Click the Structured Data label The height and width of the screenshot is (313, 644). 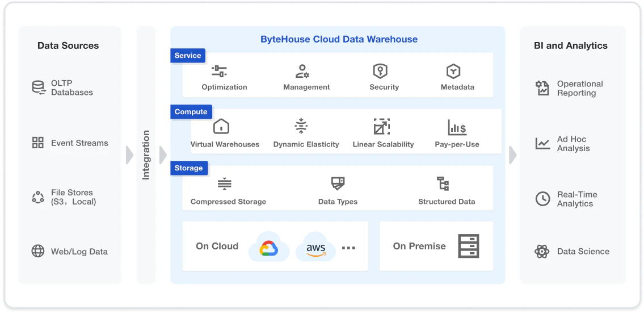point(447,202)
